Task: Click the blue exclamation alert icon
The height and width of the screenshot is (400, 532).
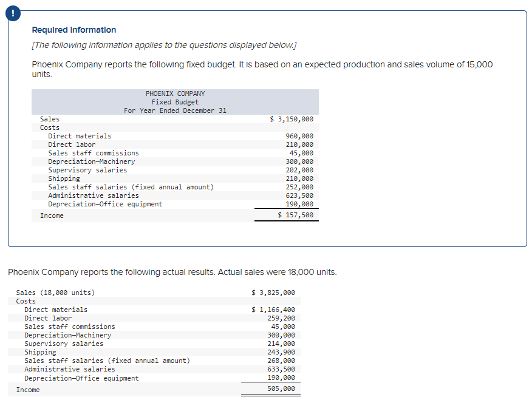Action: point(13,13)
